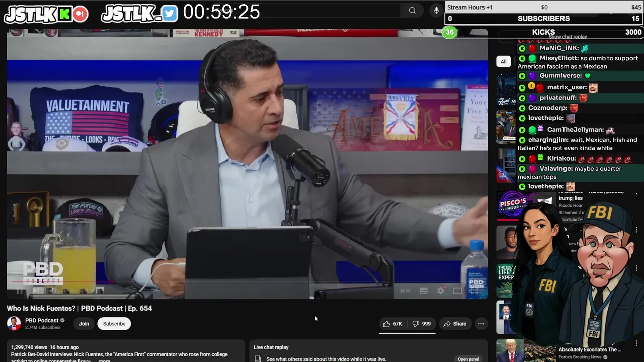The width and height of the screenshot is (644, 362).
Task: Activate voice search microphone icon
Action: [x=436, y=11]
